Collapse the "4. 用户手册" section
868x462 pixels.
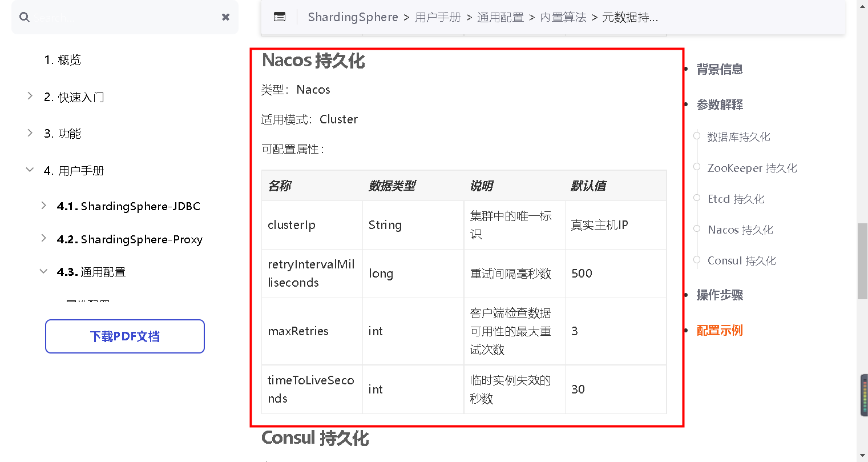[30, 170]
